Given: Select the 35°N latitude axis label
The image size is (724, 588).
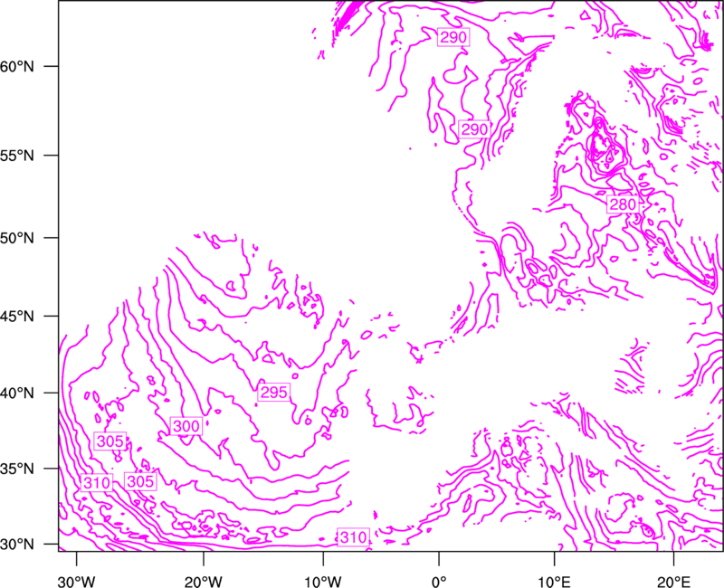Looking at the screenshot, I should 17,469.
